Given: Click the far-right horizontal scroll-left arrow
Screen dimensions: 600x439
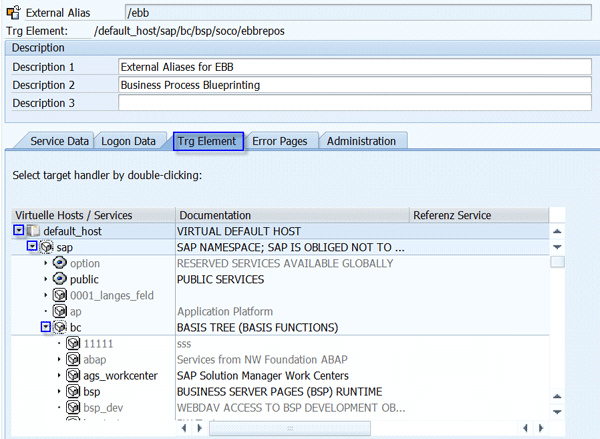Looking at the screenshot, I should tap(525, 428).
